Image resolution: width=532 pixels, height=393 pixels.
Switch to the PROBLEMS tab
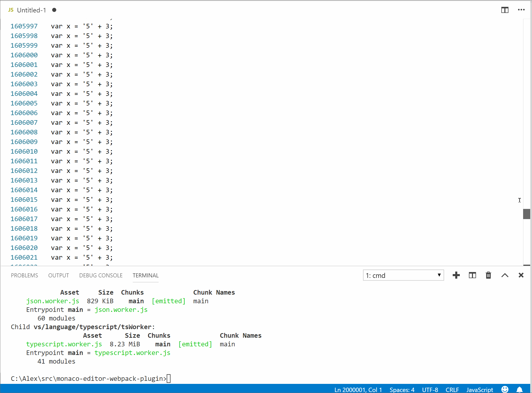point(24,275)
